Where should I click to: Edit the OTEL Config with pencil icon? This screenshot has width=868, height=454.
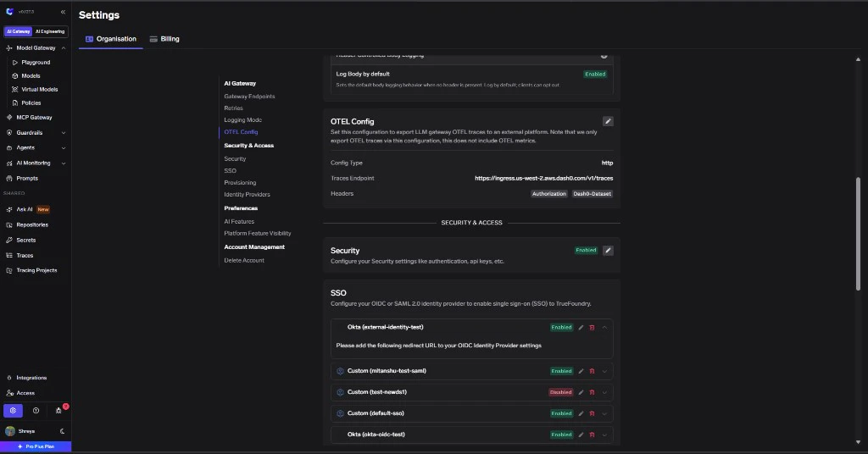pos(608,121)
